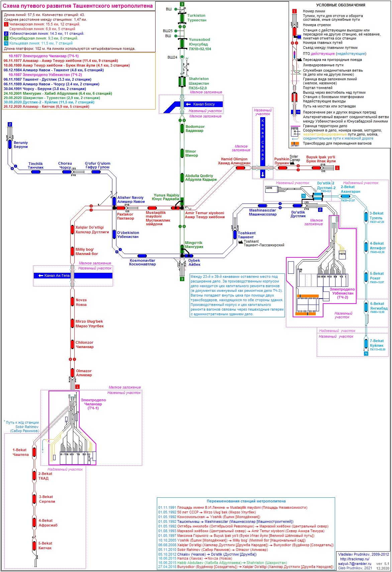392x572 pixels.
Task: Click the left arrow on Канал Бозсу banner
Action: tap(188, 104)
